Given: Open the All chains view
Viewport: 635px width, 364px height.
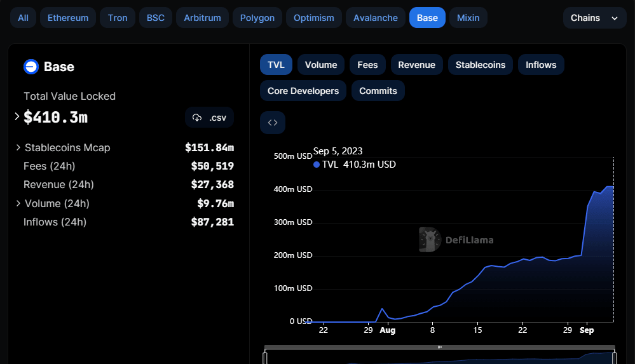Looking at the screenshot, I should tap(23, 18).
